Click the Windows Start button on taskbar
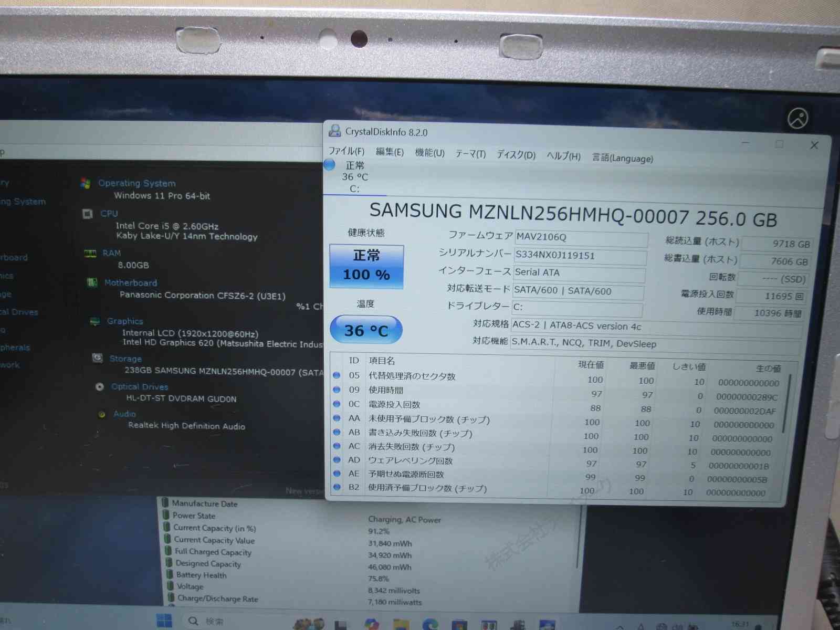The image size is (840, 630). tap(164, 621)
